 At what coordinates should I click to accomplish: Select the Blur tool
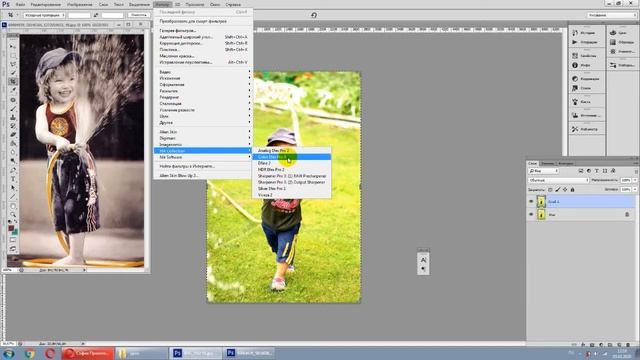pyautogui.click(x=13, y=152)
